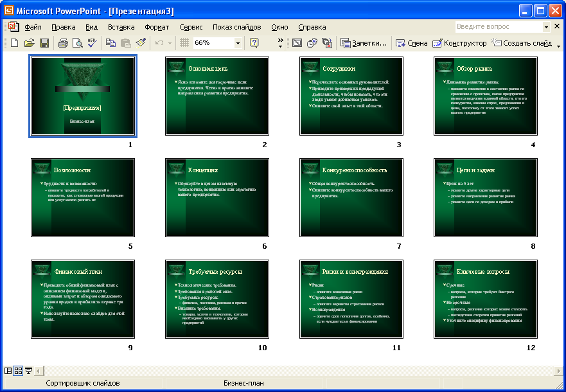Screen dimensions: 566x392
Task: Click horizontal scrollbar right arrow
Action: point(558,371)
